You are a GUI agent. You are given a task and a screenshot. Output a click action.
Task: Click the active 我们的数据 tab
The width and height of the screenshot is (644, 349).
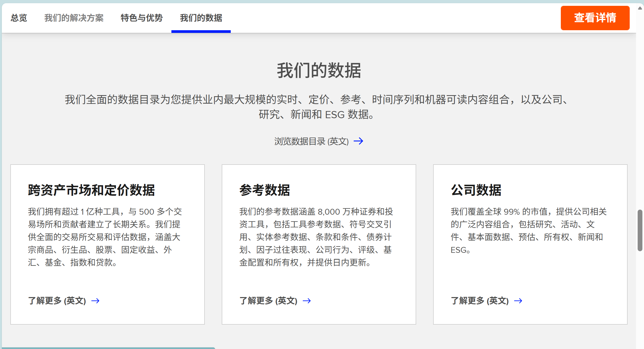click(201, 18)
